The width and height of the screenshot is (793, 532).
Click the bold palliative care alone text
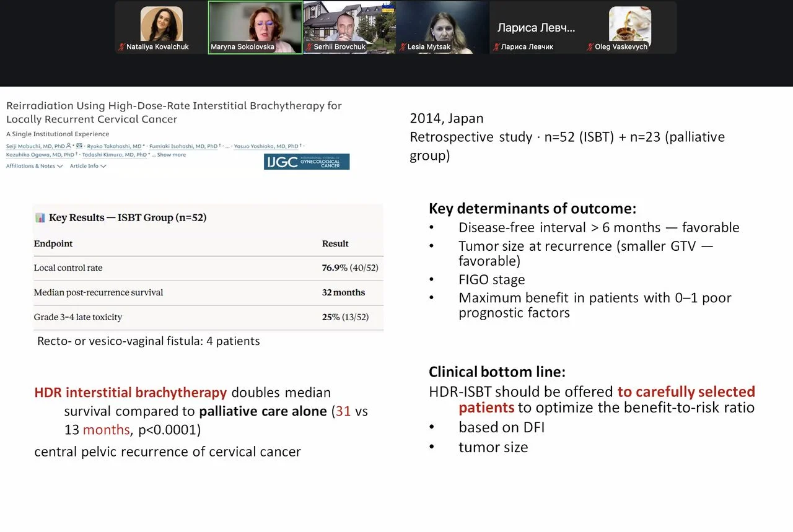click(x=263, y=411)
